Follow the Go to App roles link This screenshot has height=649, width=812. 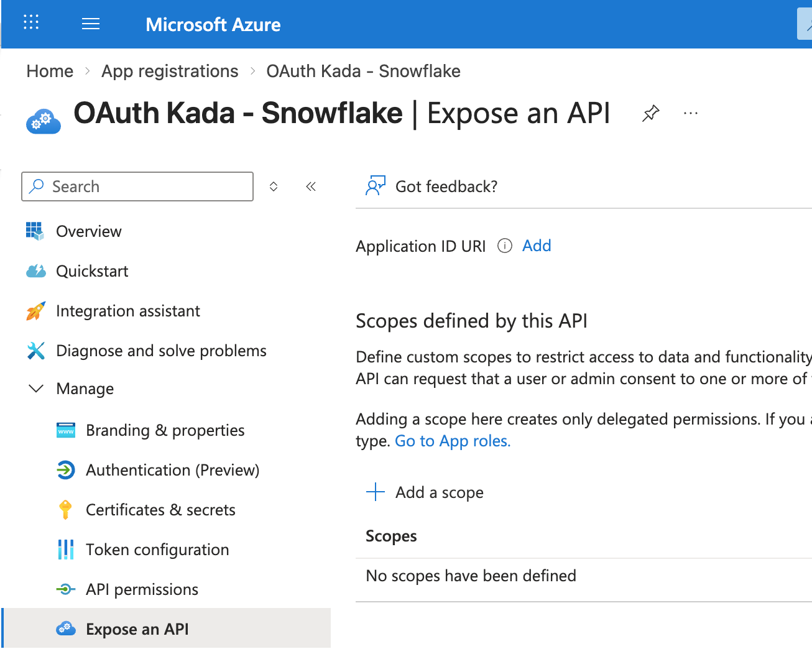pyautogui.click(x=453, y=441)
